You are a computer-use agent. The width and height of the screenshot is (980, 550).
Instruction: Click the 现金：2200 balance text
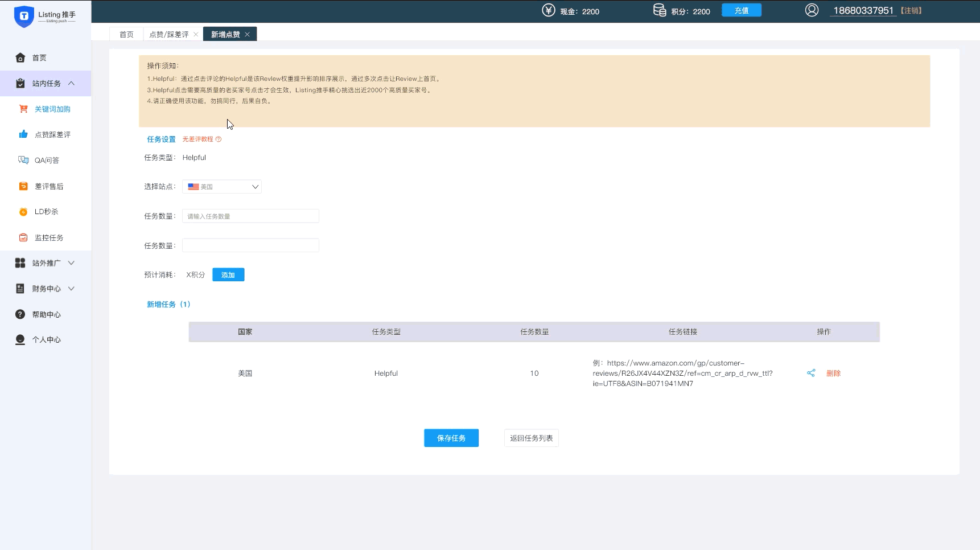coord(580,11)
